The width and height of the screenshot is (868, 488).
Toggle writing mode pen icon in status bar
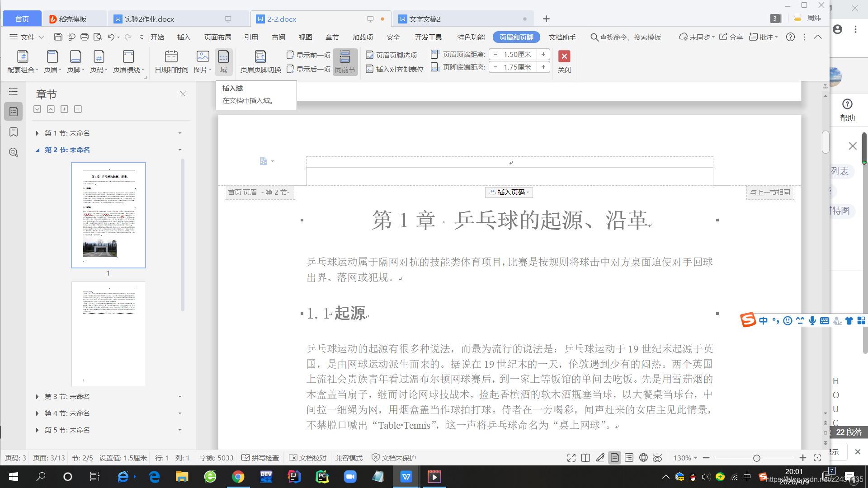[x=600, y=458]
